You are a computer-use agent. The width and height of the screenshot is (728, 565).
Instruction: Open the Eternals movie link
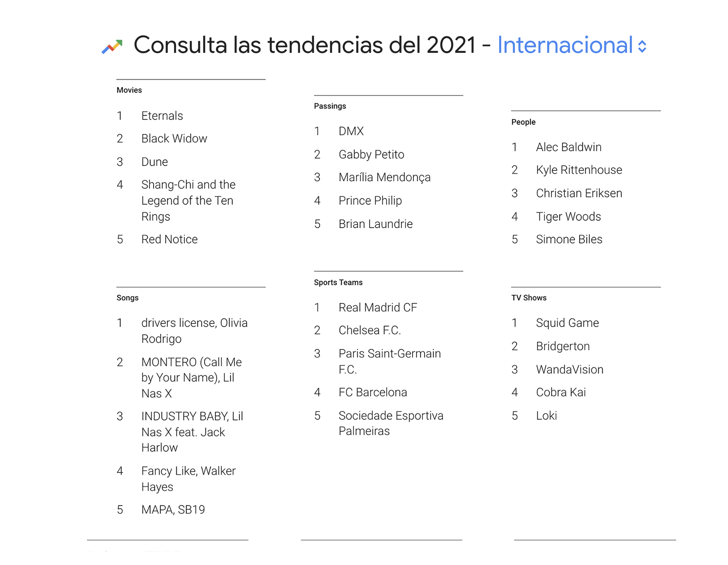coord(162,116)
